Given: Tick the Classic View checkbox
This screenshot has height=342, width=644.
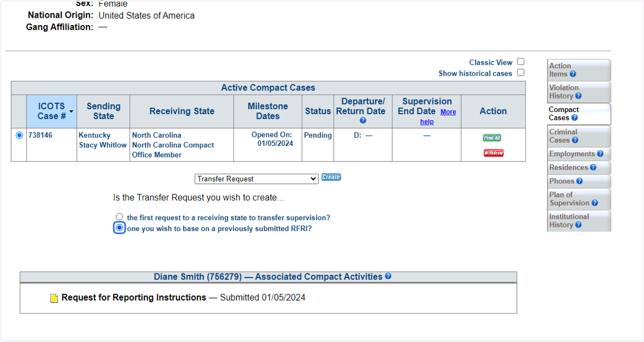Looking at the screenshot, I should pos(521,62).
